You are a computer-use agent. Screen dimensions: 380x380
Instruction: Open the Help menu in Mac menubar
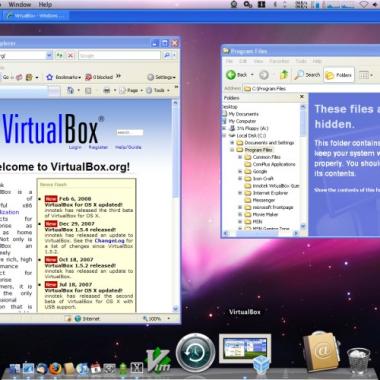(x=45, y=4)
